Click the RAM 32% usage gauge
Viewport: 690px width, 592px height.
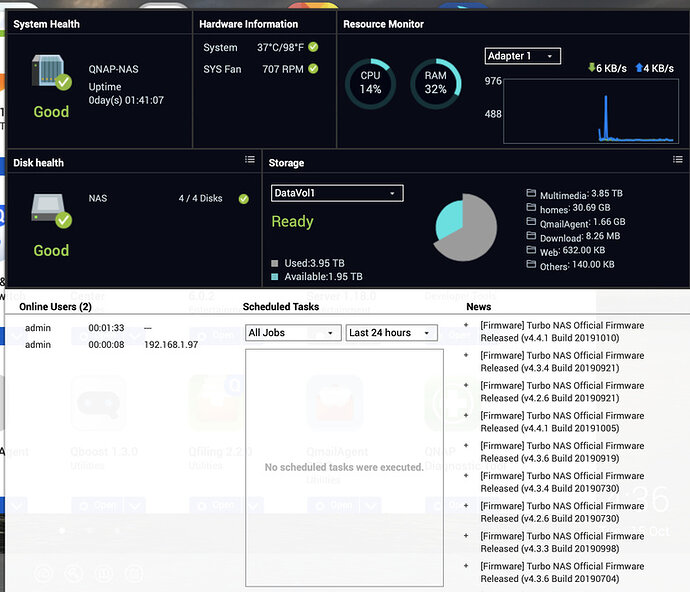436,83
